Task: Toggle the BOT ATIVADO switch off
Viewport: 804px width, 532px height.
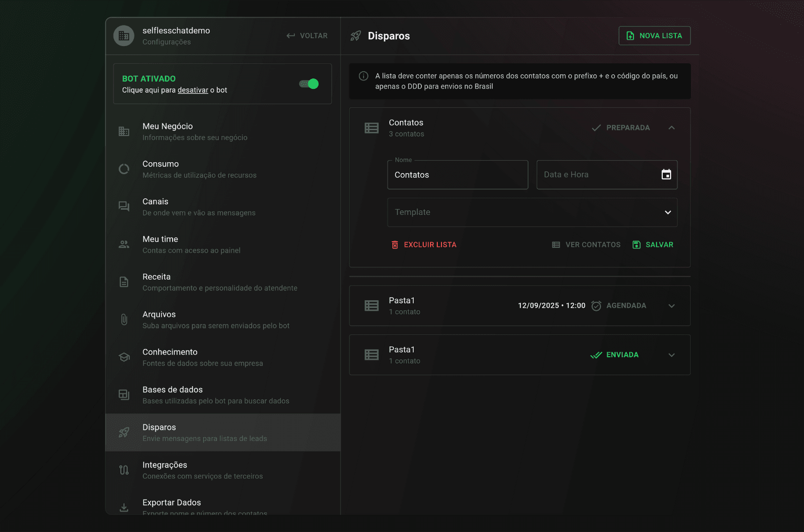Action: click(x=309, y=84)
